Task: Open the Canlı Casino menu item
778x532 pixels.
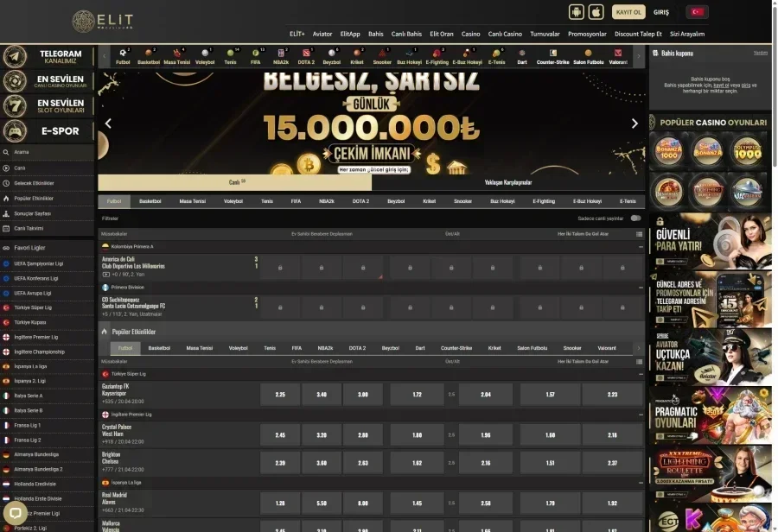Action: click(x=505, y=35)
